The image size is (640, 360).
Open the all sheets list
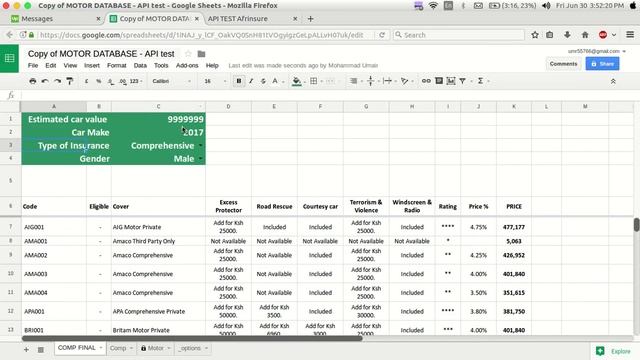(40, 349)
